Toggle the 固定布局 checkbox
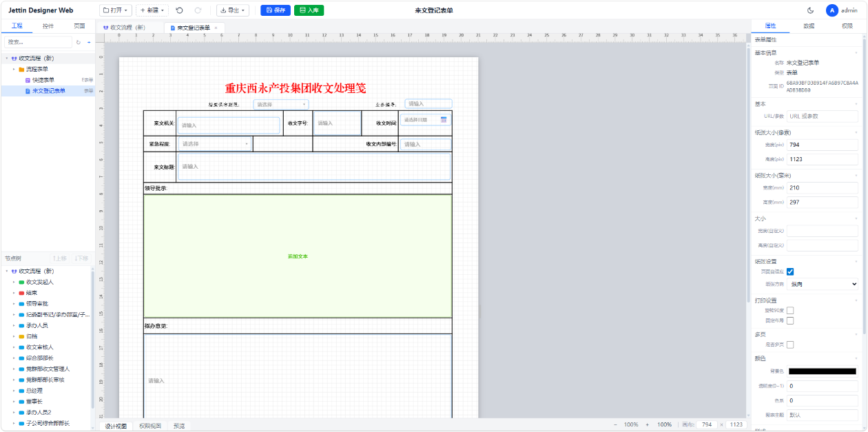This screenshot has height=432, width=868. point(790,320)
